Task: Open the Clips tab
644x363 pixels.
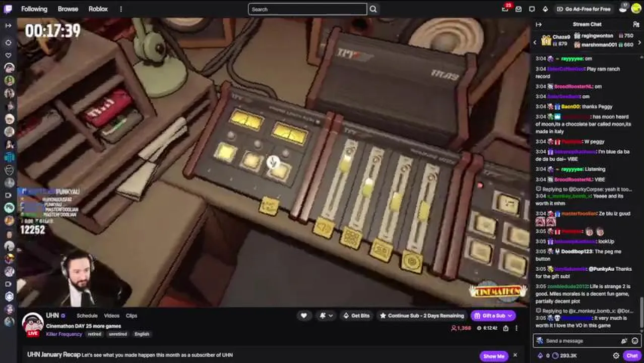Action: pos(132,316)
